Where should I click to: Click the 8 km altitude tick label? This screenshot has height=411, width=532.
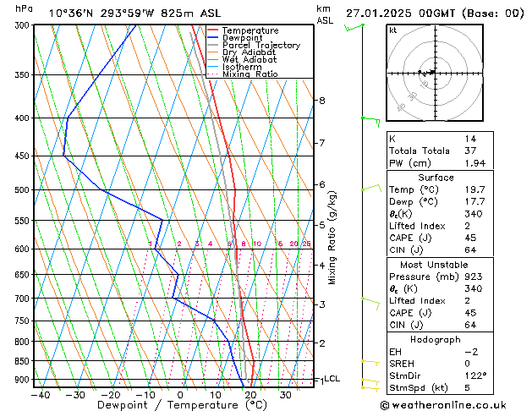[322, 101]
